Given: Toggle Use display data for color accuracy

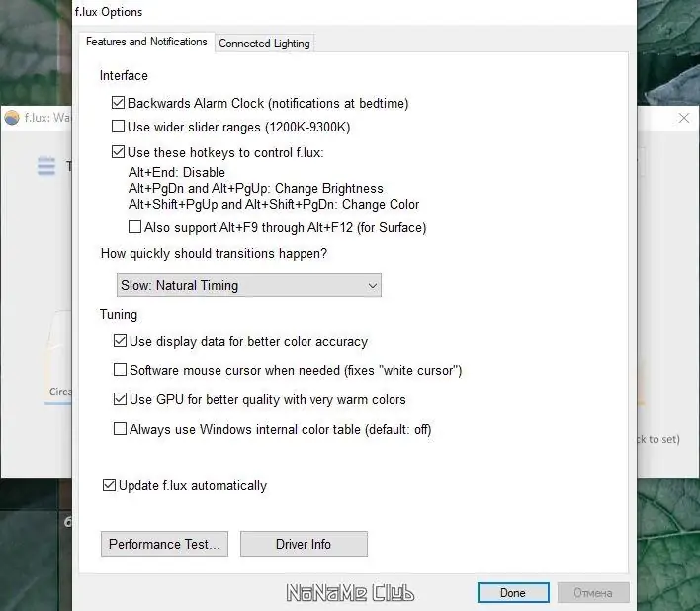Looking at the screenshot, I should 120,341.
